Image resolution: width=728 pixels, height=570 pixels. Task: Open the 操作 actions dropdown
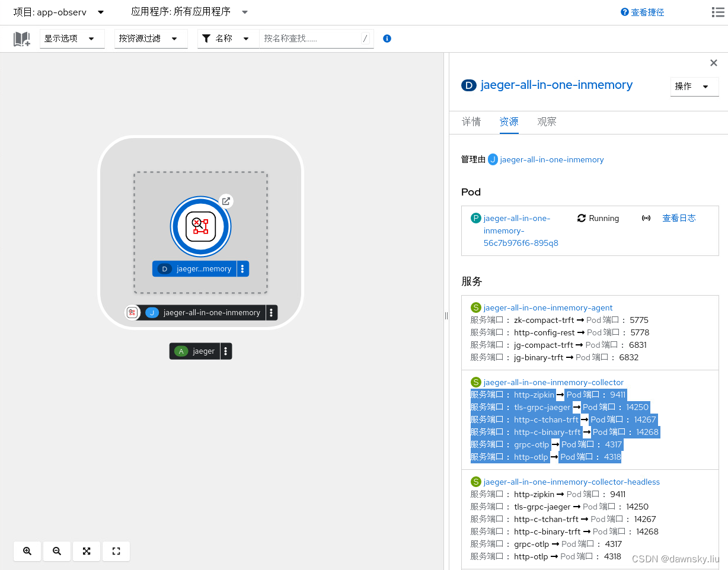(694, 86)
